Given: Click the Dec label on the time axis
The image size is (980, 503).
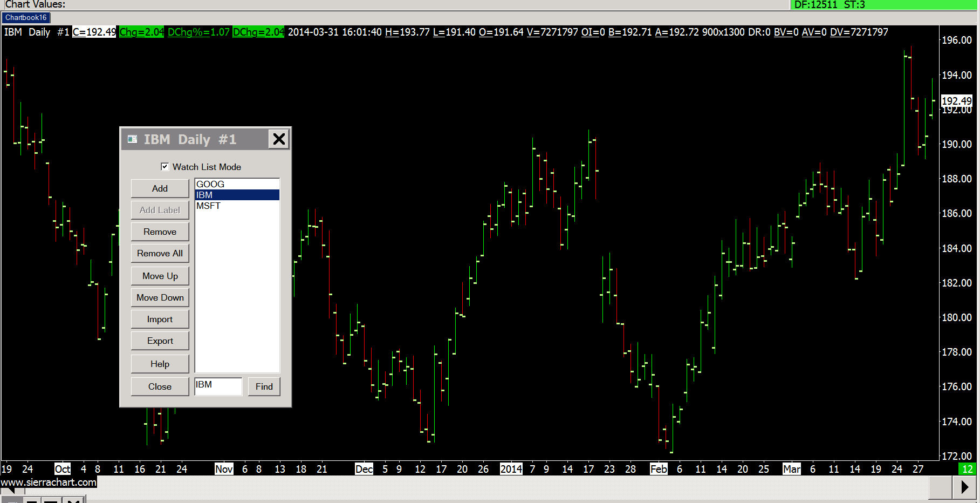Looking at the screenshot, I should pos(364,469).
